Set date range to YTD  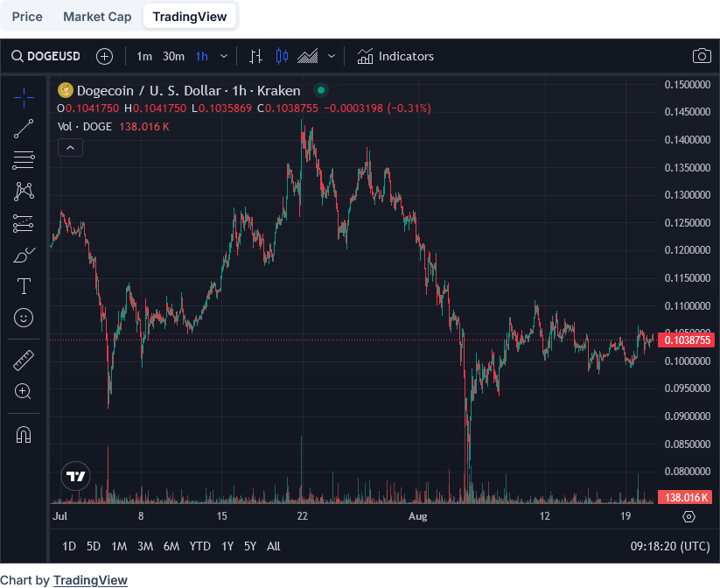pos(199,546)
